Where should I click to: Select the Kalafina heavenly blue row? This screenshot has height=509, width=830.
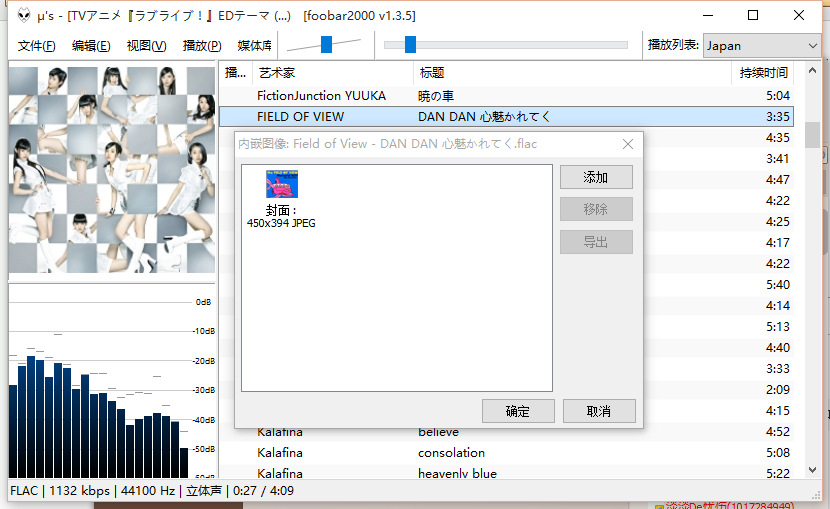tap(507, 472)
